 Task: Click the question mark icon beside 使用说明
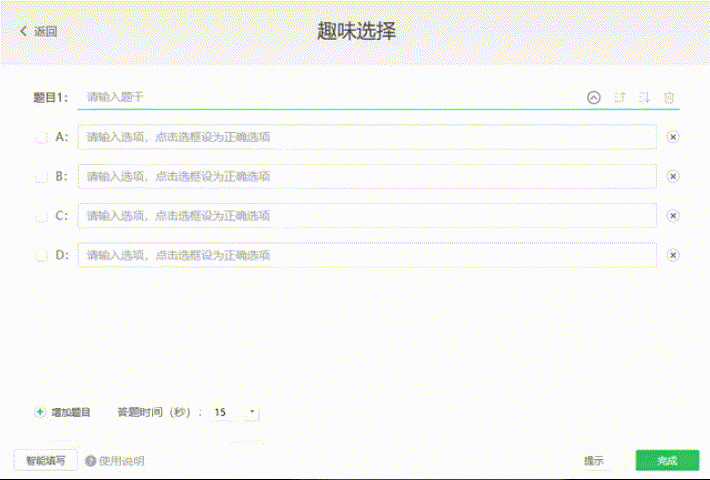(91, 461)
